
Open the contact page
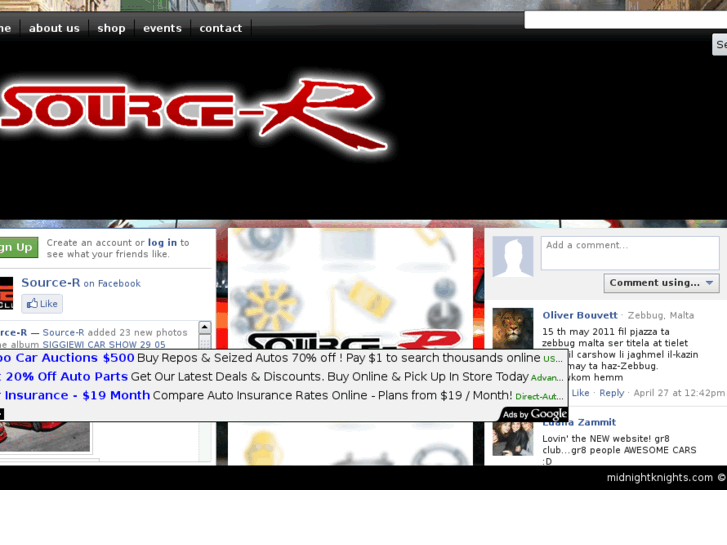click(x=221, y=28)
